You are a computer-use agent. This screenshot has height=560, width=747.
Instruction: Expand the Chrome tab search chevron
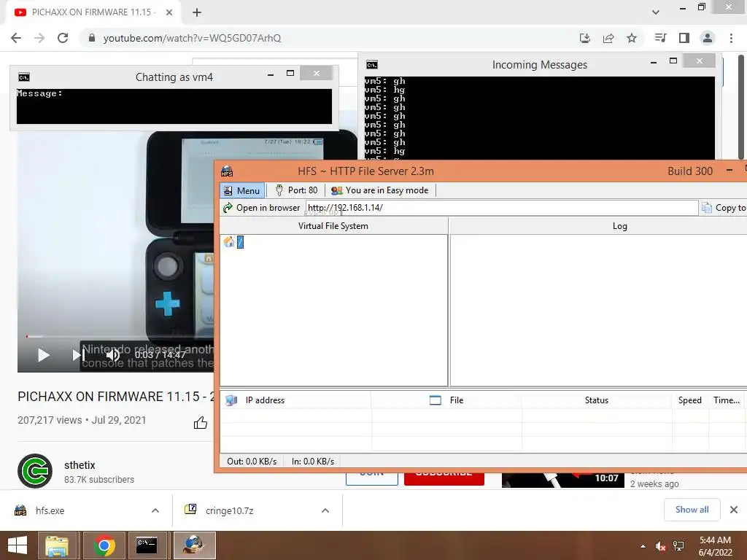point(656,12)
